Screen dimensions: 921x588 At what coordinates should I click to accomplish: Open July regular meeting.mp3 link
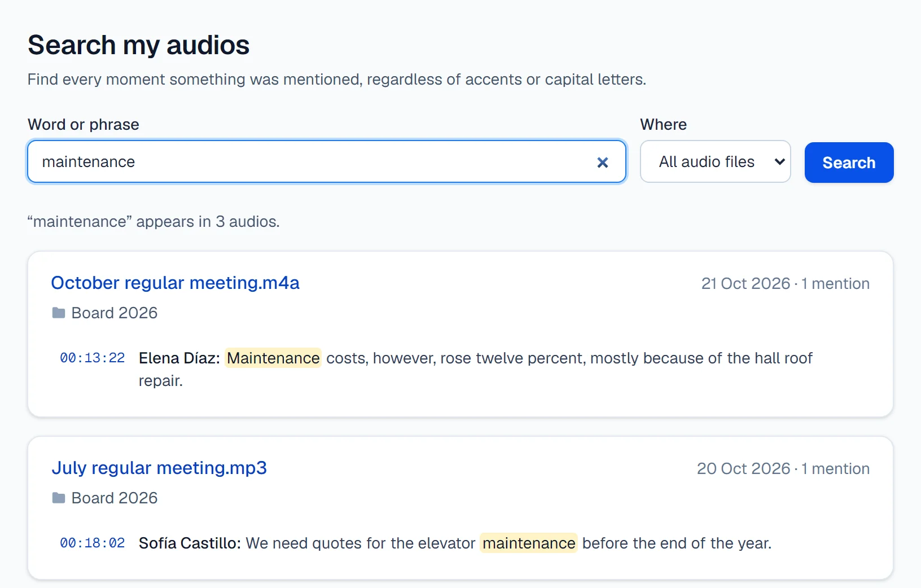point(159,468)
